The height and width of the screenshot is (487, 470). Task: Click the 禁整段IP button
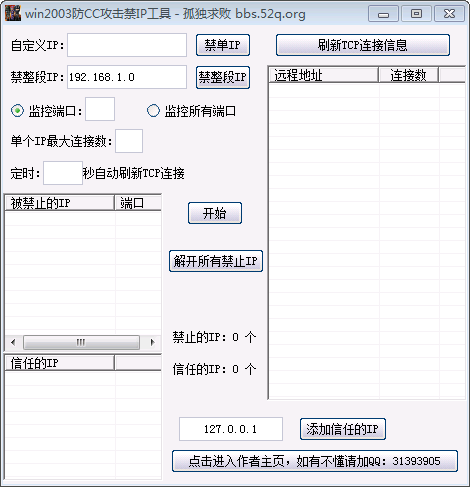[223, 77]
